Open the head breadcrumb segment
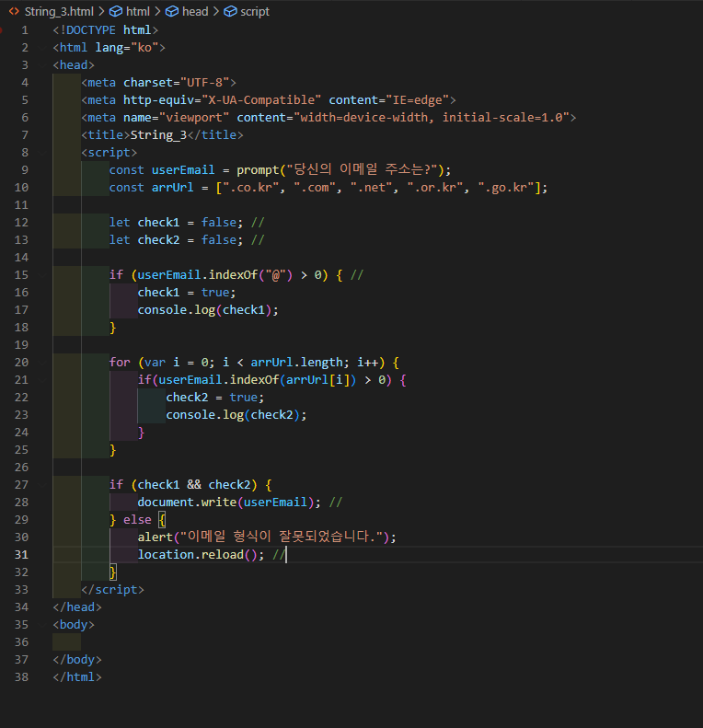This screenshot has height=728, width=703. (195, 12)
